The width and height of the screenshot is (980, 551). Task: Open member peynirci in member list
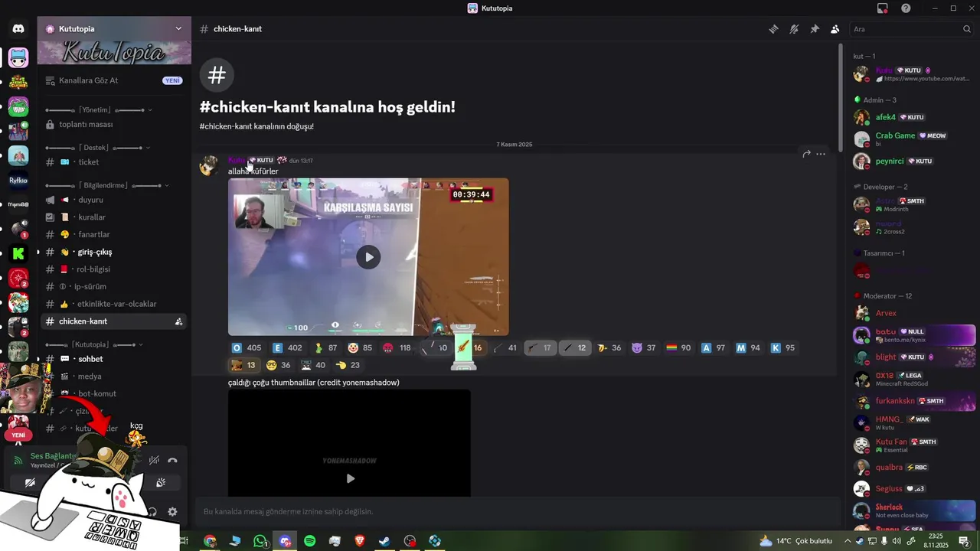click(913, 161)
